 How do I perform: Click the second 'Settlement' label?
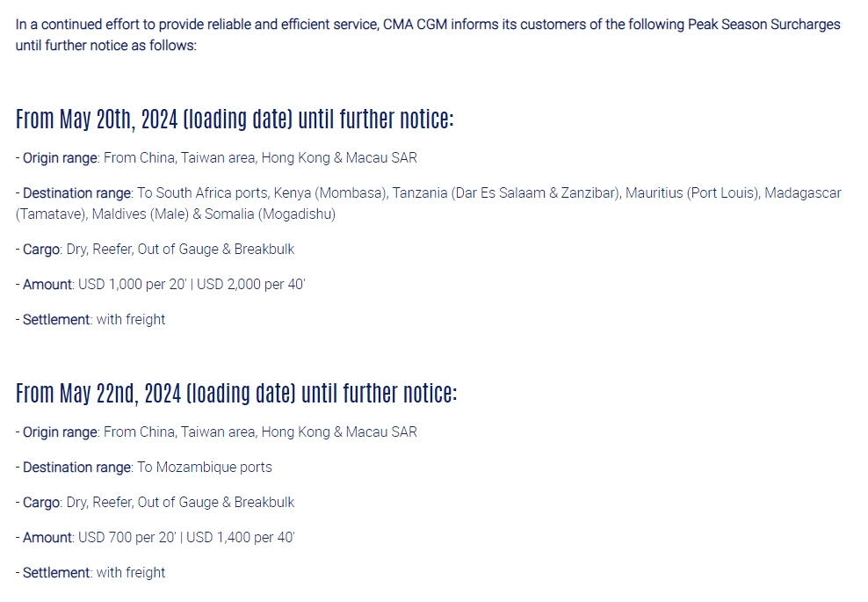point(56,573)
